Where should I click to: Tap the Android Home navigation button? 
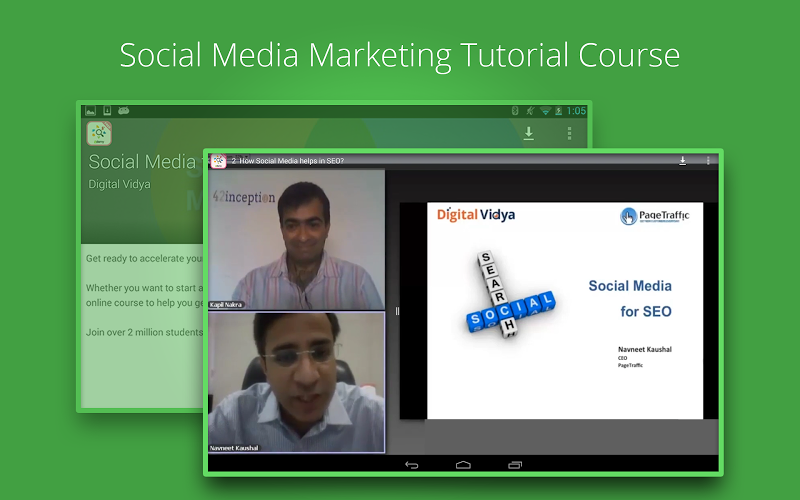coord(463,465)
